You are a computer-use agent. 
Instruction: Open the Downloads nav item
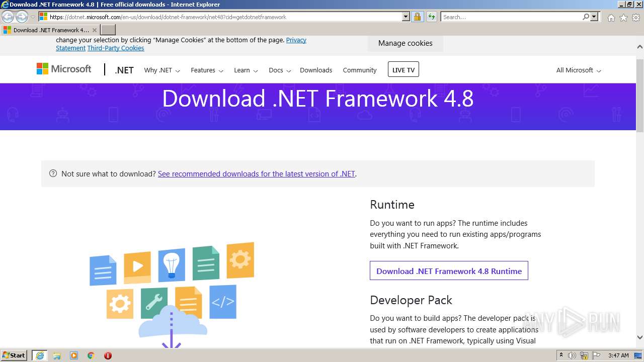click(316, 70)
